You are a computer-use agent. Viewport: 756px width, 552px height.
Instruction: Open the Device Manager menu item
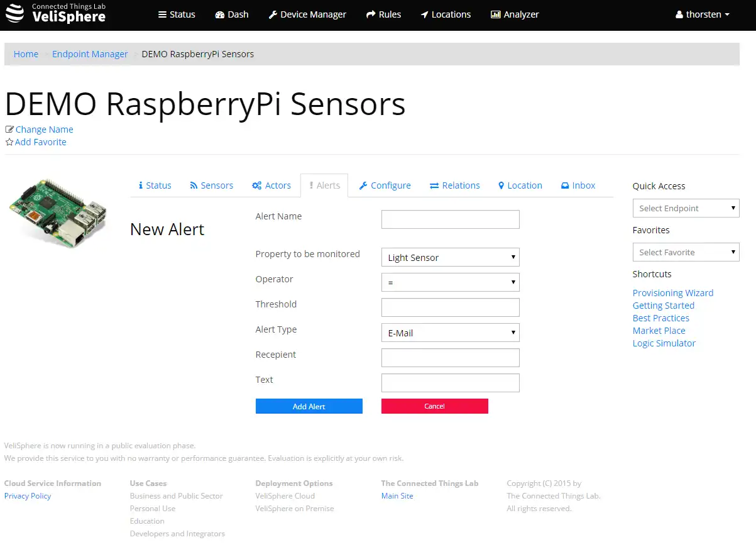coord(307,14)
